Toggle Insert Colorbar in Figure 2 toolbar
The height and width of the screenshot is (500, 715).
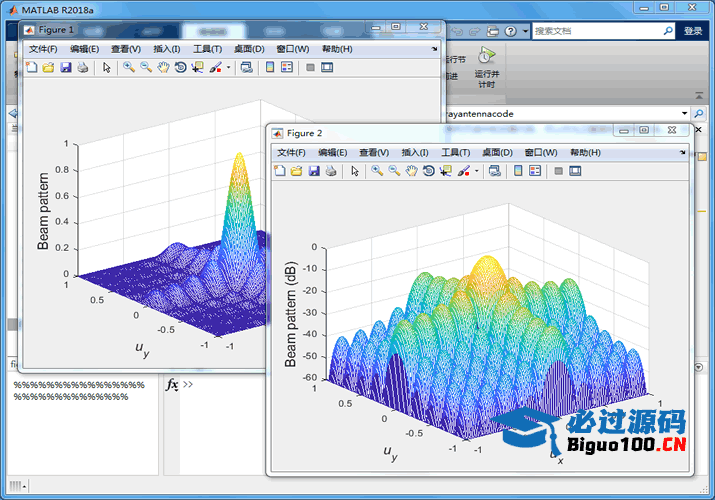(x=518, y=171)
